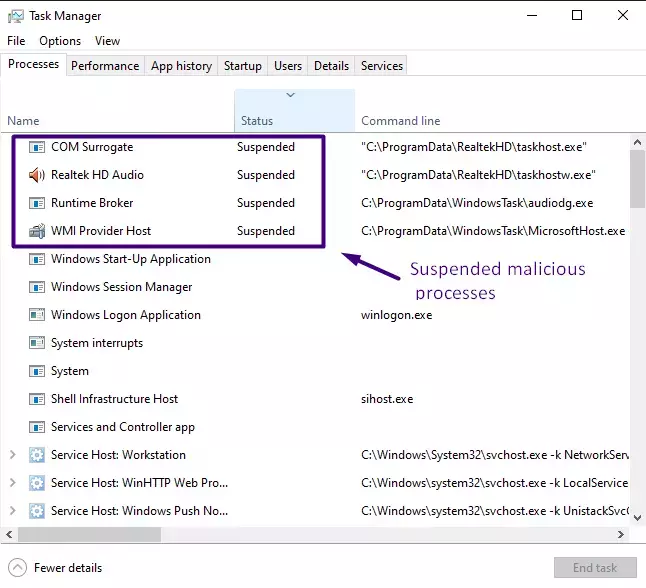
Task: Select the COM Surrogate process name
Action: coord(92,147)
